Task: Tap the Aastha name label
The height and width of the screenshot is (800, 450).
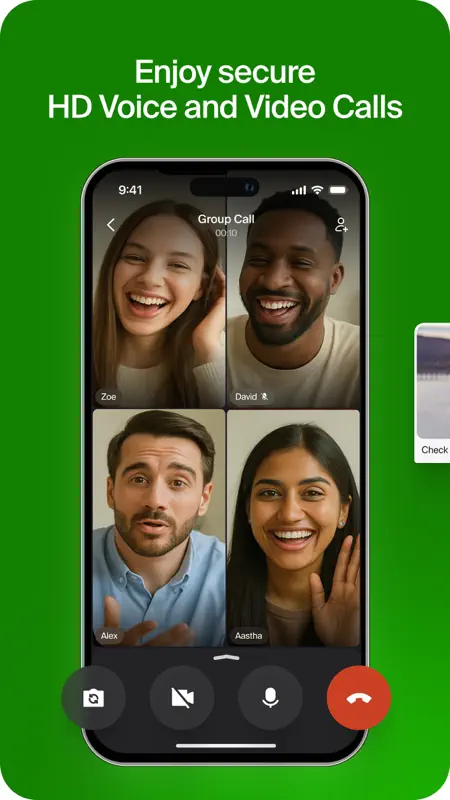Action: click(249, 636)
